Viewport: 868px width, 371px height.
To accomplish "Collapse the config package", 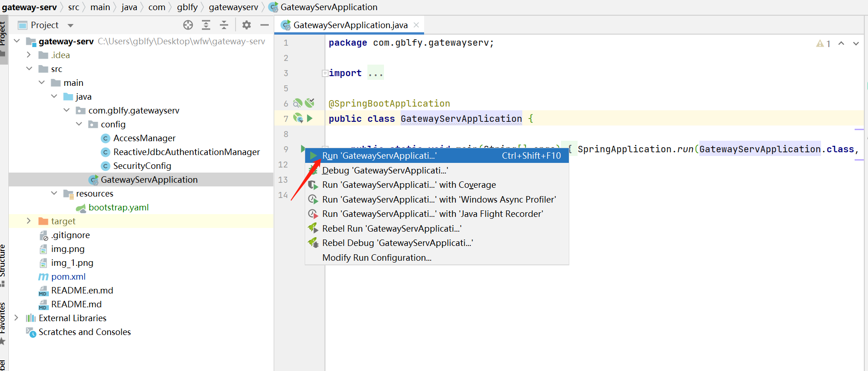I will (x=79, y=124).
